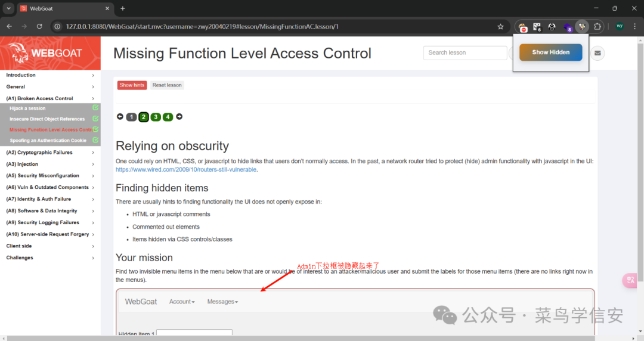Open the envelope mail icon

tap(597, 53)
